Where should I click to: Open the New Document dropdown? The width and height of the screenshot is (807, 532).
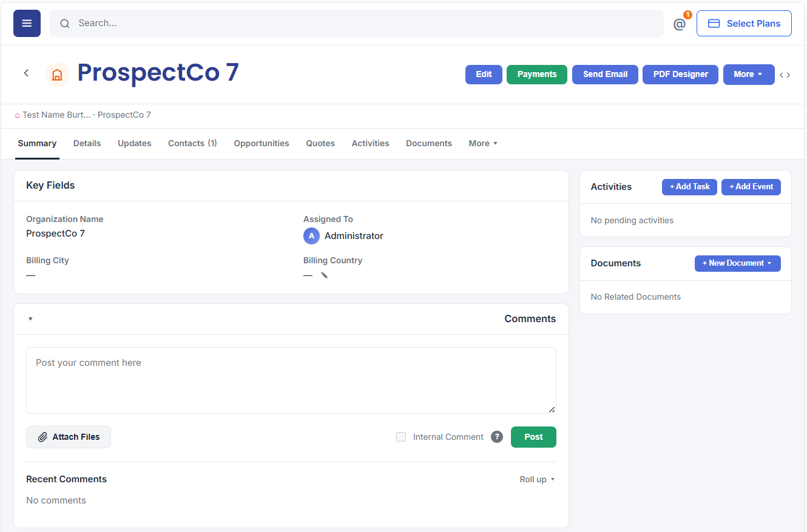click(737, 263)
